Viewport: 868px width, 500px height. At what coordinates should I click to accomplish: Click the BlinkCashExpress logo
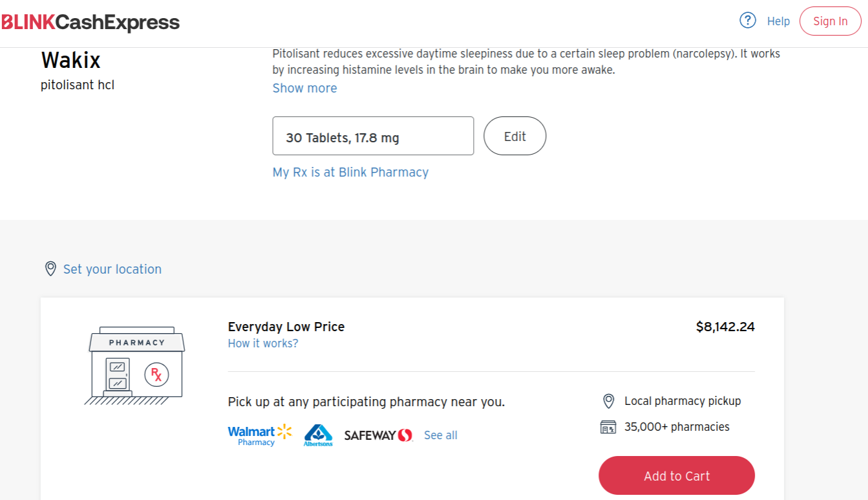click(x=90, y=23)
